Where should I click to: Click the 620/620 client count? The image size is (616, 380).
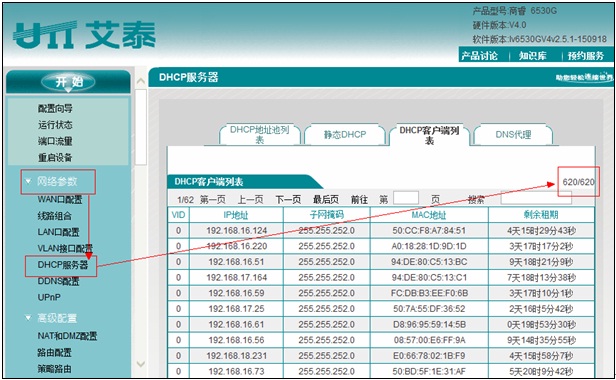tap(578, 182)
